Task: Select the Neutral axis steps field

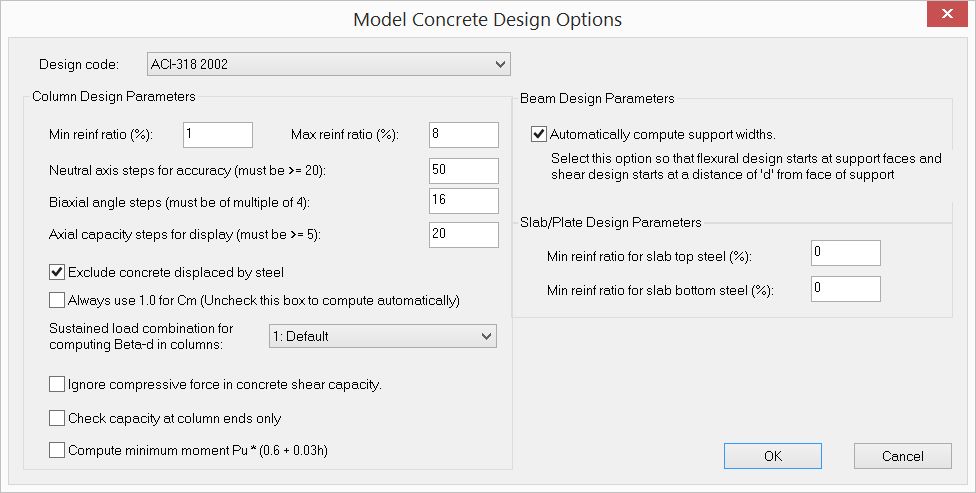Action: (463, 170)
